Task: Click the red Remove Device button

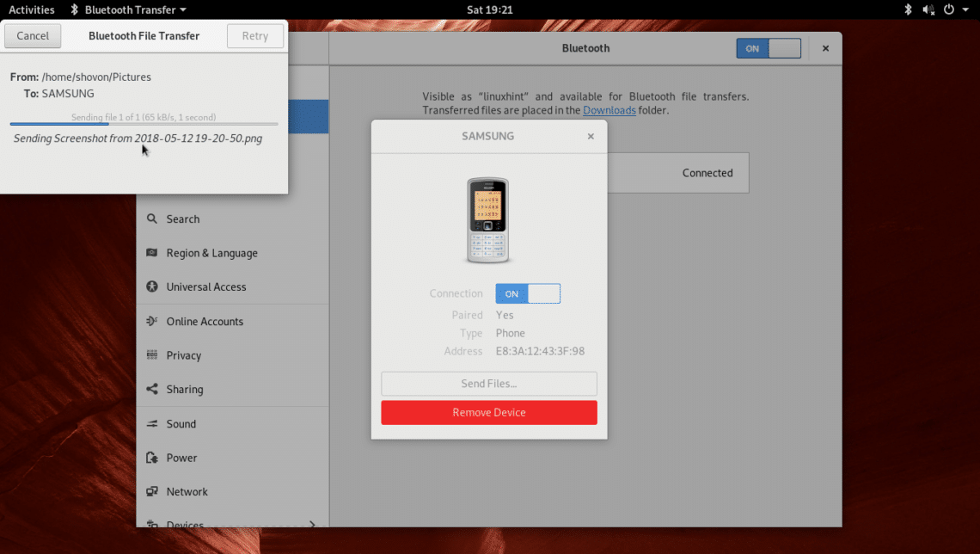Action: pyautogui.click(x=489, y=412)
